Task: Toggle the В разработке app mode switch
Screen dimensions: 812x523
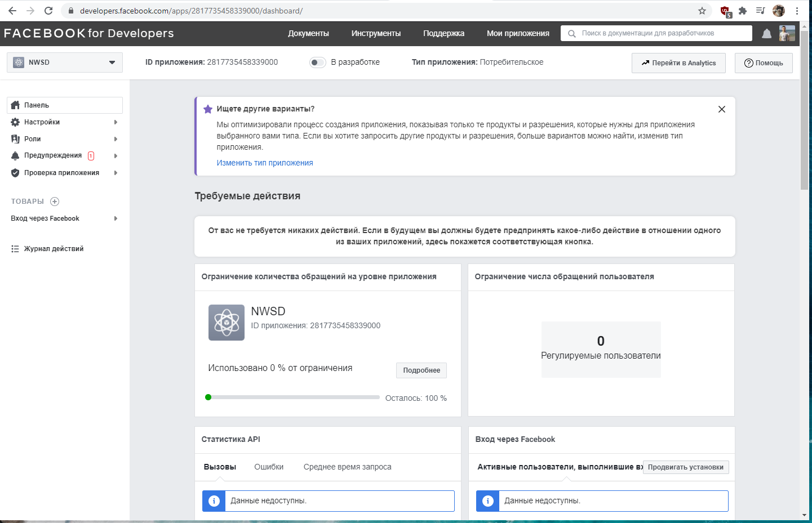Action: coord(318,62)
